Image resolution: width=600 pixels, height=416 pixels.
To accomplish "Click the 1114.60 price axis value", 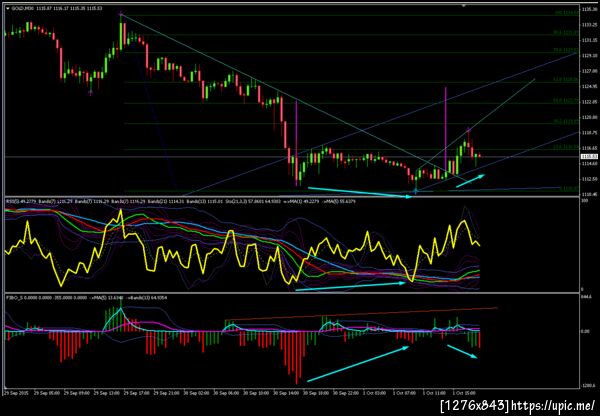I will coord(588,163).
